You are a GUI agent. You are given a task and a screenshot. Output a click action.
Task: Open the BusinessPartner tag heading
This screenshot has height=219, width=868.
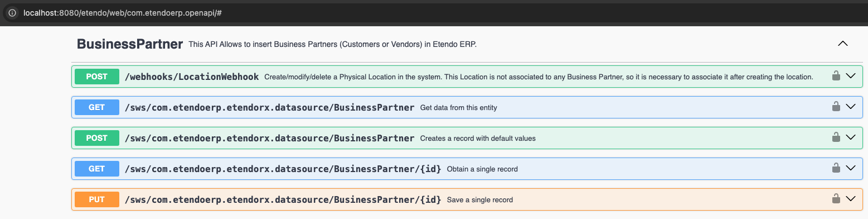[x=130, y=44]
